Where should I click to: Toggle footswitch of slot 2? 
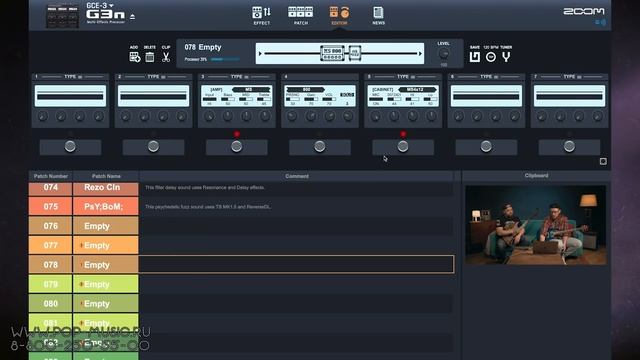pos(153,147)
